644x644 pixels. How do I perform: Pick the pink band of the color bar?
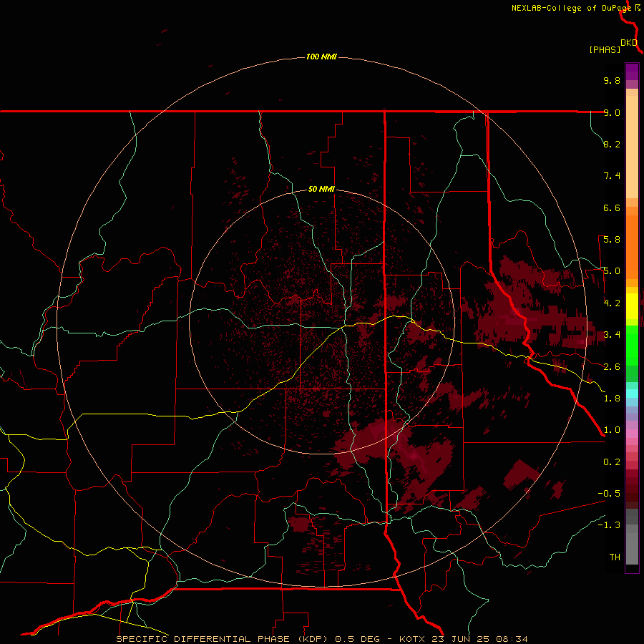[x=632, y=434]
